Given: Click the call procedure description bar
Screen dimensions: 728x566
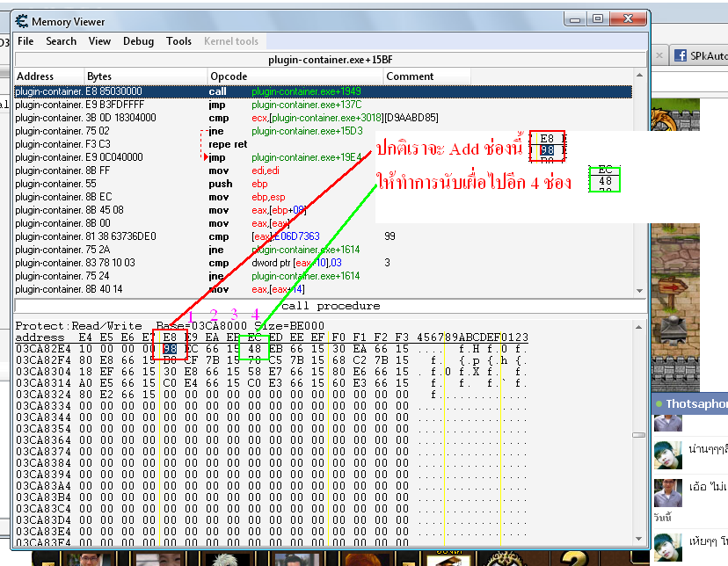Looking at the screenshot, I should click(x=331, y=306).
